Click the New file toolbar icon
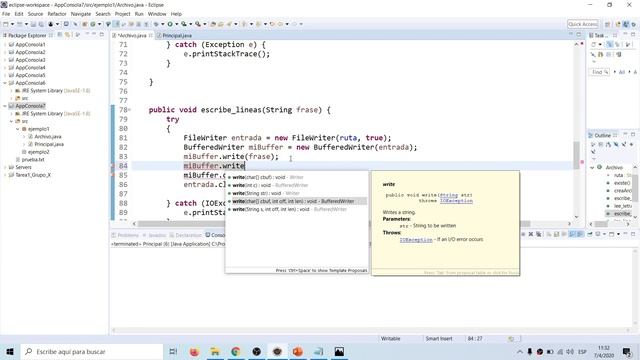 [6, 24]
